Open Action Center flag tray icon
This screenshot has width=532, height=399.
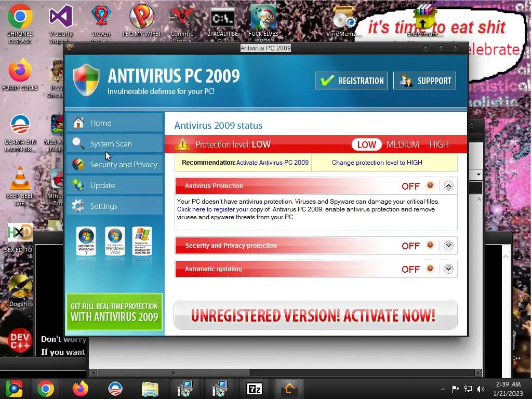[455, 389]
